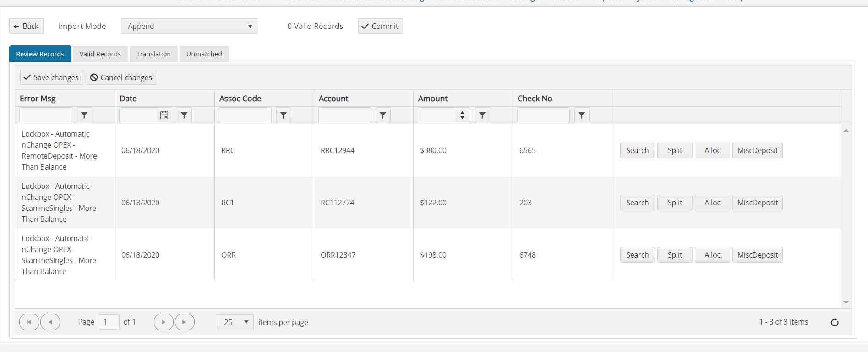Open the Account column filter icon

pos(383,115)
